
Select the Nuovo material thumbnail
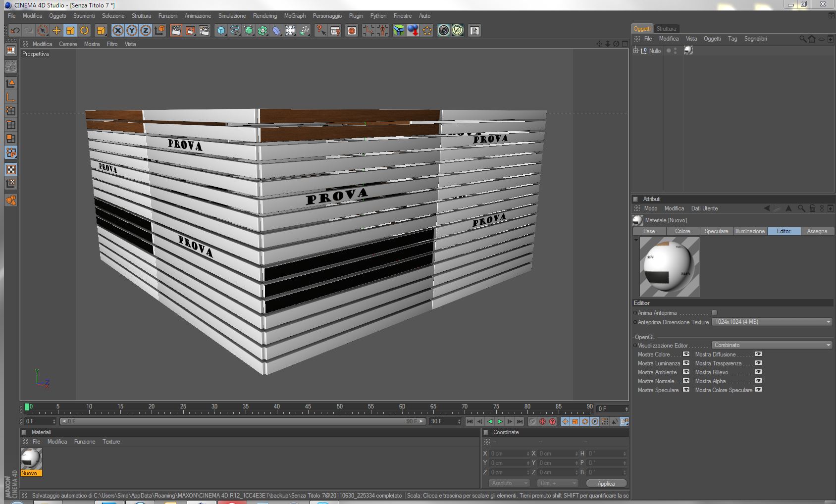coord(31,459)
